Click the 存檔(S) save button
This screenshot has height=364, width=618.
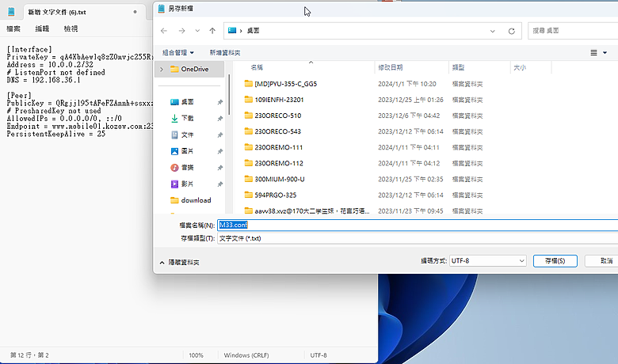click(x=555, y=261)
